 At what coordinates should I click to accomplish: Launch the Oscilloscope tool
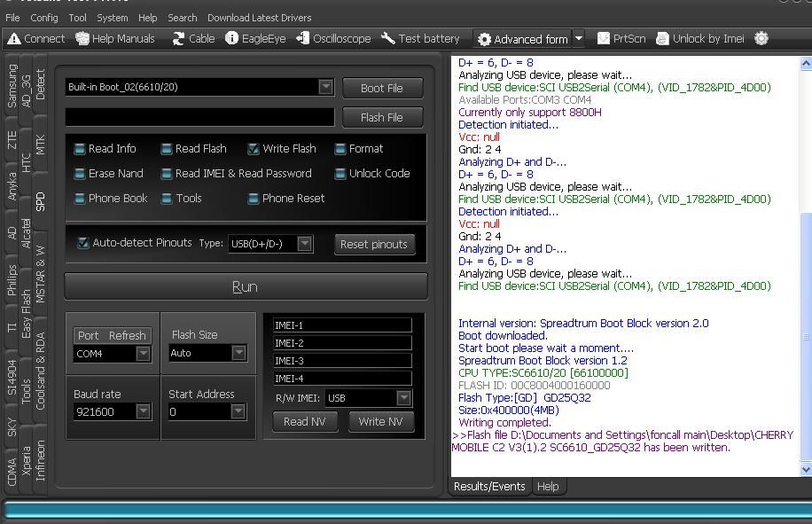[333, 39]
